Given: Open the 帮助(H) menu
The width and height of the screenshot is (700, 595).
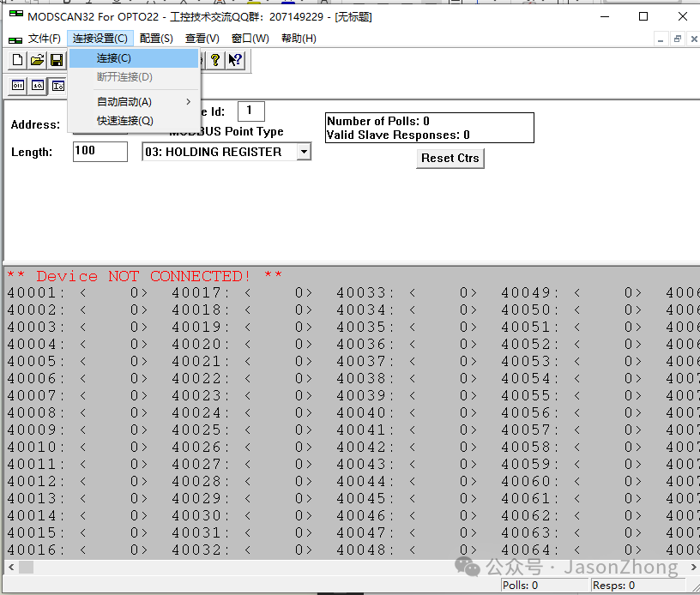Looking at the screenshot, I should [x=299, y=39].
